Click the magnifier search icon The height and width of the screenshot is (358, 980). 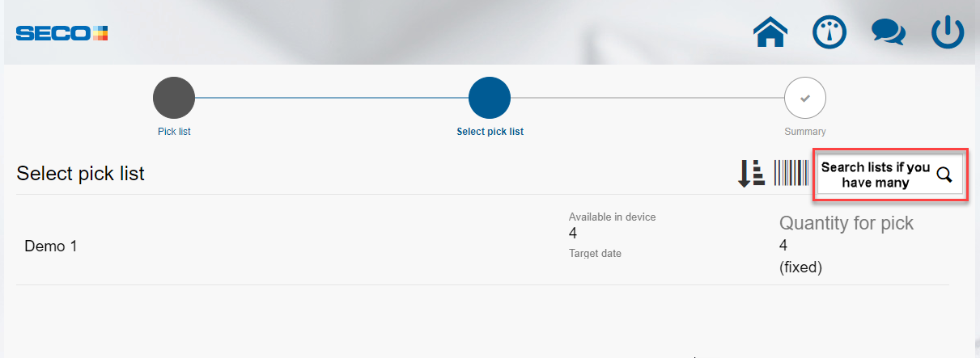(x=944, y=175)
